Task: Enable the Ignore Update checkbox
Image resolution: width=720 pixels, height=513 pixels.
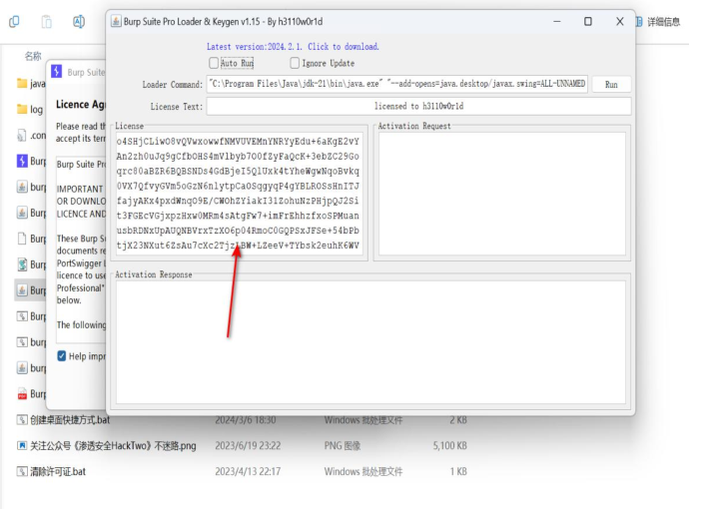Action: click(295, 63)
